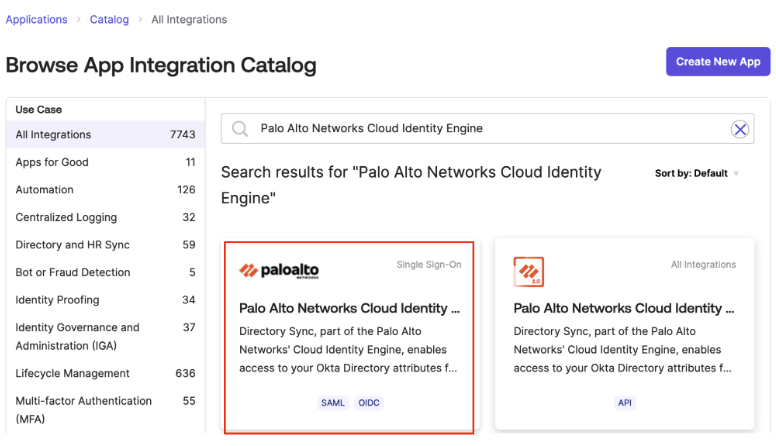Select Lifecycle Management category
Image resolution: width=776 pixels, height=446 pixels.
(105, 373)
